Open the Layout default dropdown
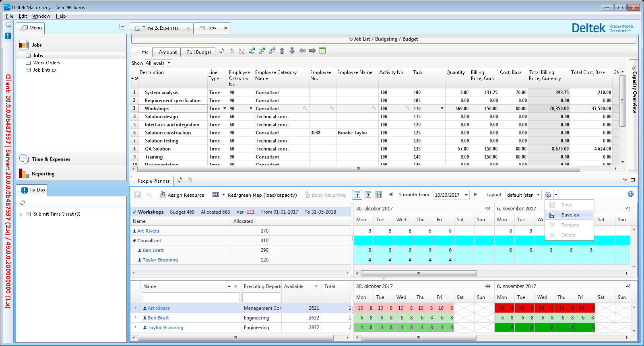The width and height of the screenshot is (644, 346). click(523, 195)
